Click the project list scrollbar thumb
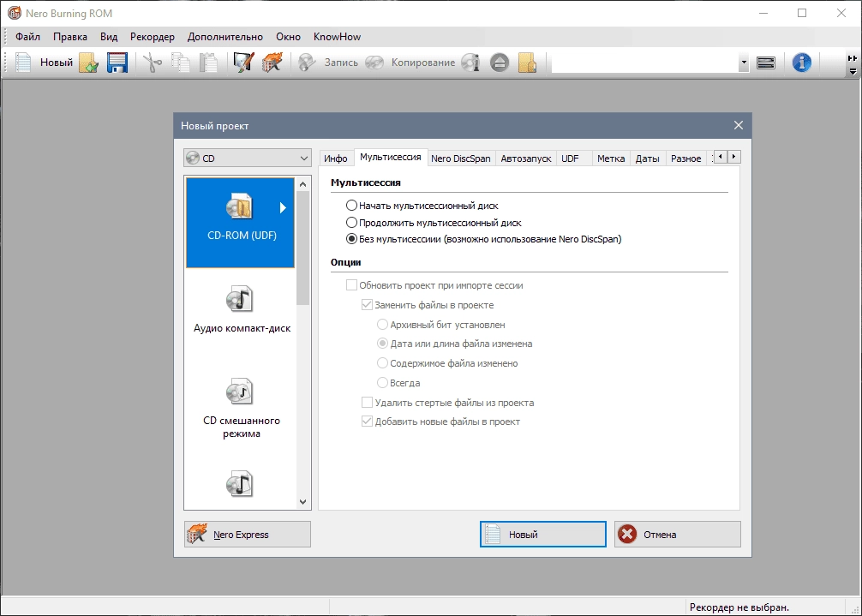Screen dimensions: 862x616 [x=303, y=248]
